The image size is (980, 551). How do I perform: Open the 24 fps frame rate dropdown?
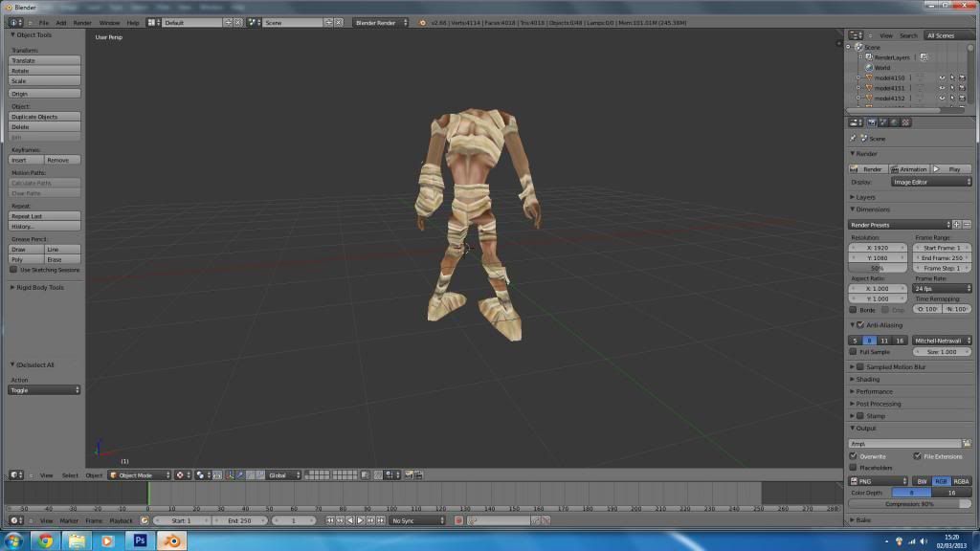point(942,289)
